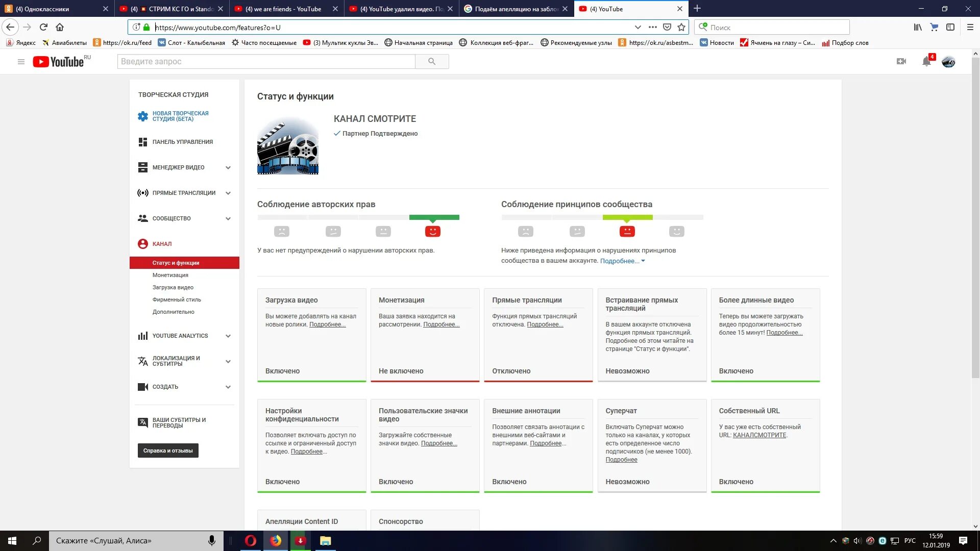
Task: Expand the Менеджер видео section
Action: [228, 167]
